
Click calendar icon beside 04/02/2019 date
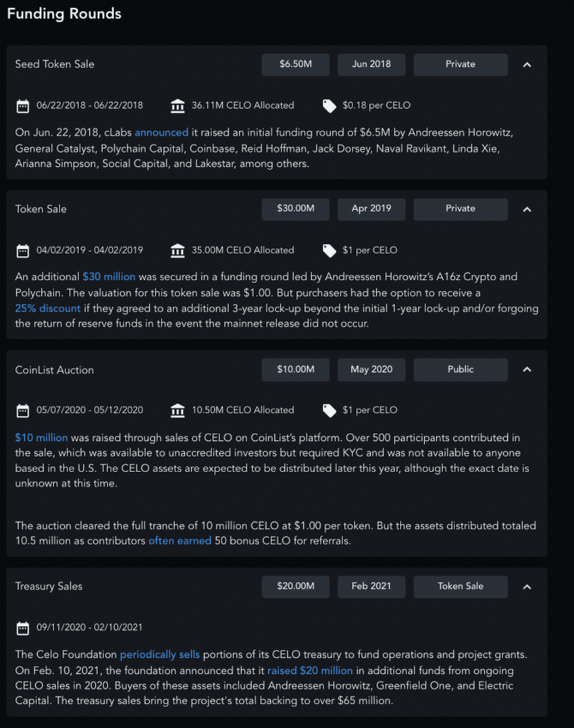tap(23, 251)
